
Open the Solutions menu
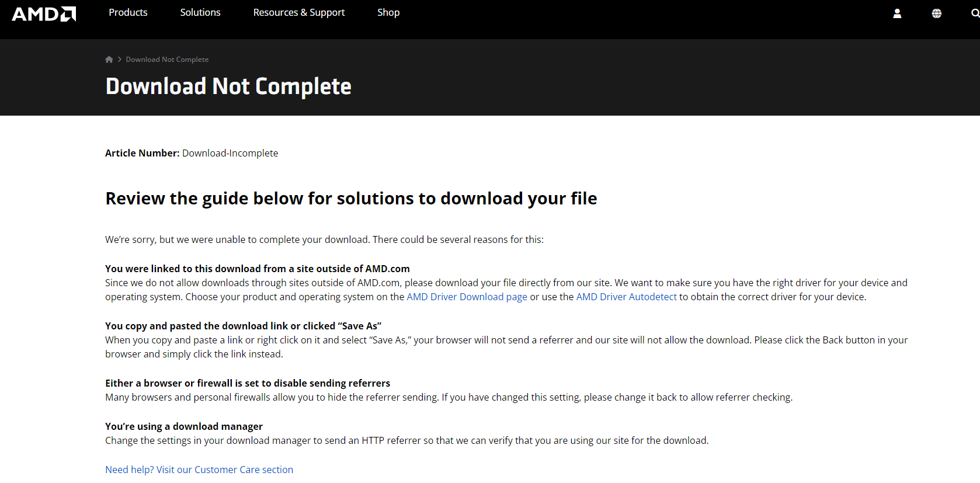(200, 12)
